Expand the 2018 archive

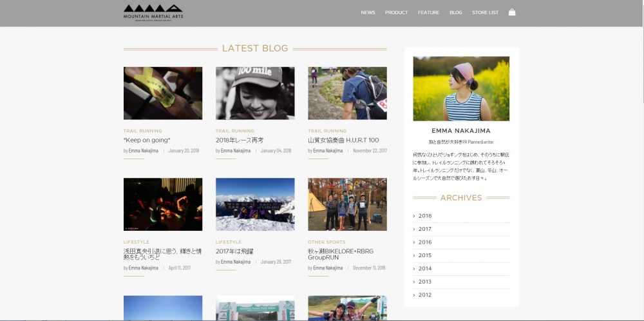(x=425, y=216)
